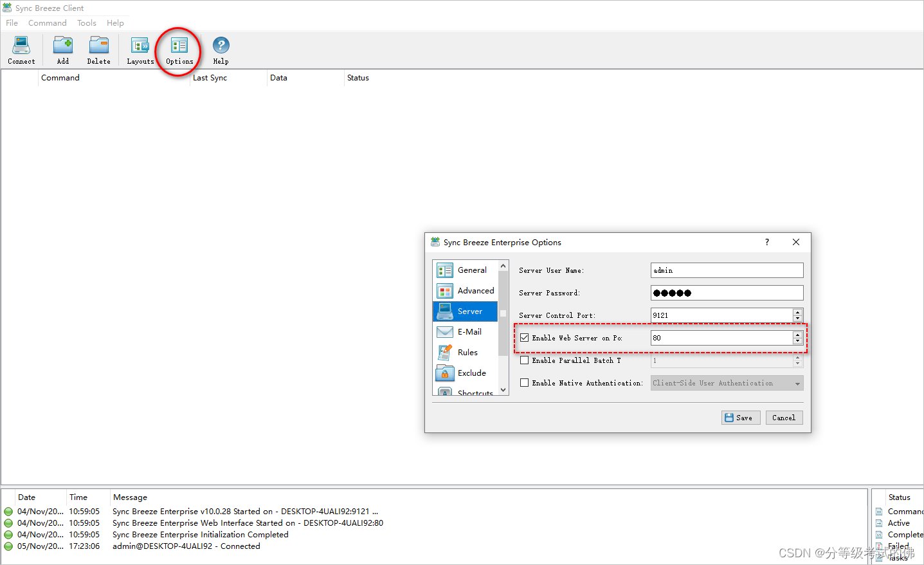Click the Active status icon in the status panel
The height and width of the screenshot is (565, 924).
click(879, 523)
